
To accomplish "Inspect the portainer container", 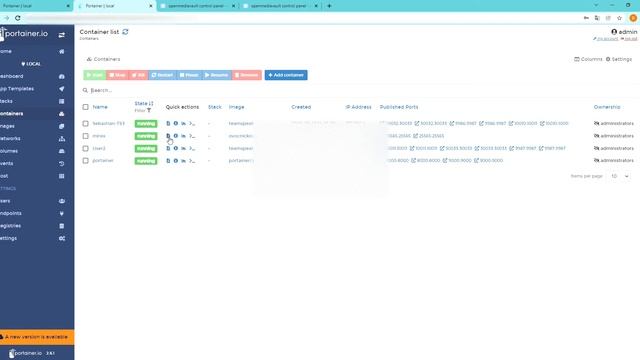I will pos(176,161).
